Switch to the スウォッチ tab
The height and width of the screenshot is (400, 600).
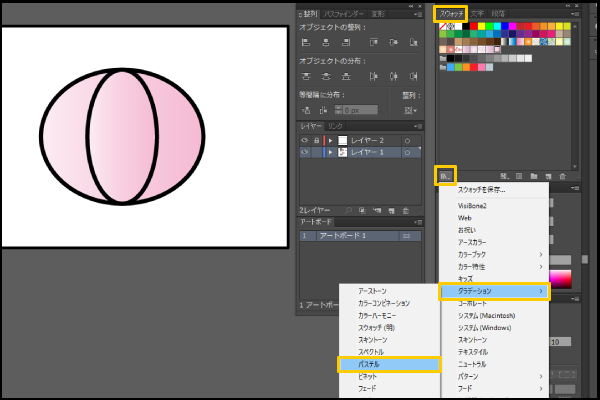451,13
